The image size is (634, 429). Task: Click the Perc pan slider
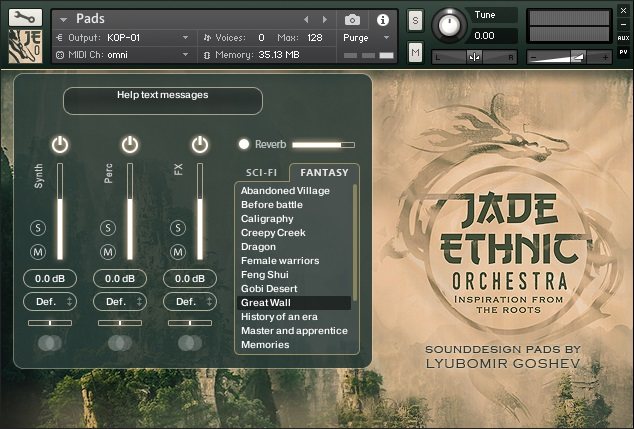point(120,323)
